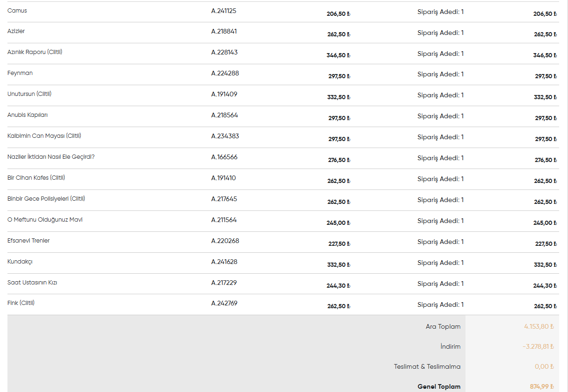Select the Kundakçı product name
Viewport: 568px width, 392px height.
(20, 262)
